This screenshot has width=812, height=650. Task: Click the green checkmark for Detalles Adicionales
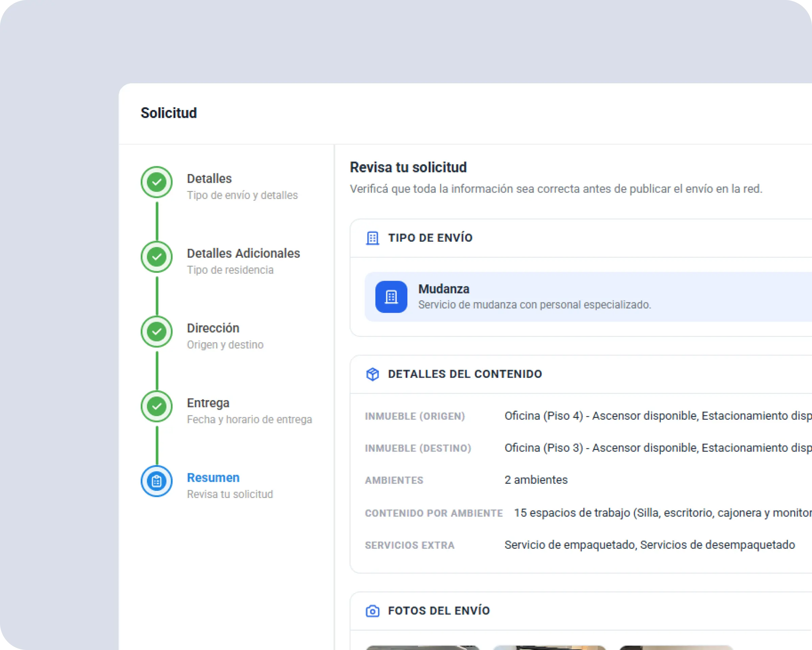click(x=157, y=257)
